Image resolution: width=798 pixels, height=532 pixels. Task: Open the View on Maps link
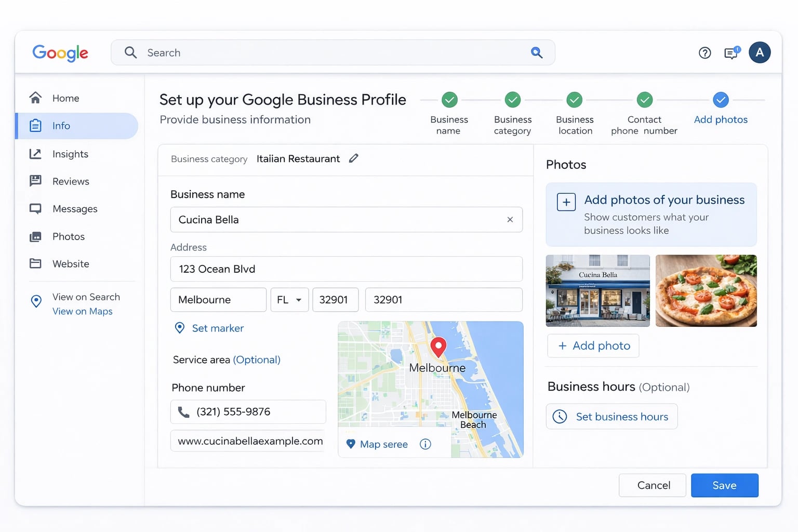pos(82,311)
